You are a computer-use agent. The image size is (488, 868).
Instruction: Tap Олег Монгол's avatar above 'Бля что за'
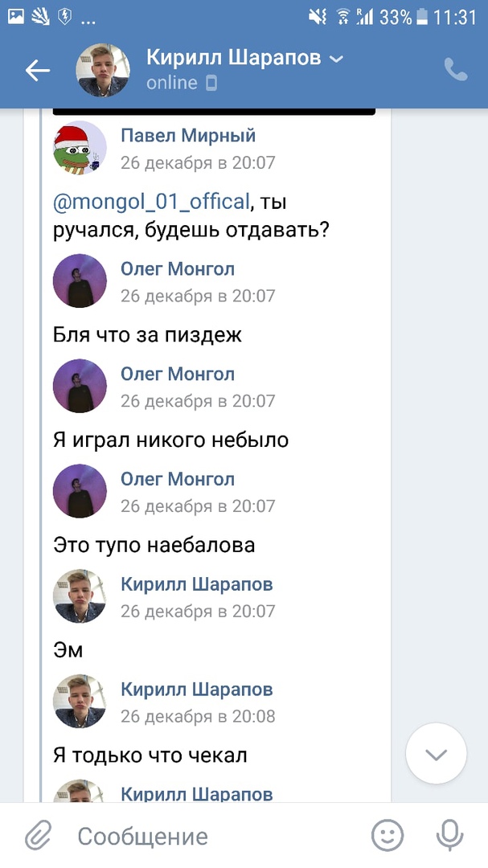tap(80, 280)
